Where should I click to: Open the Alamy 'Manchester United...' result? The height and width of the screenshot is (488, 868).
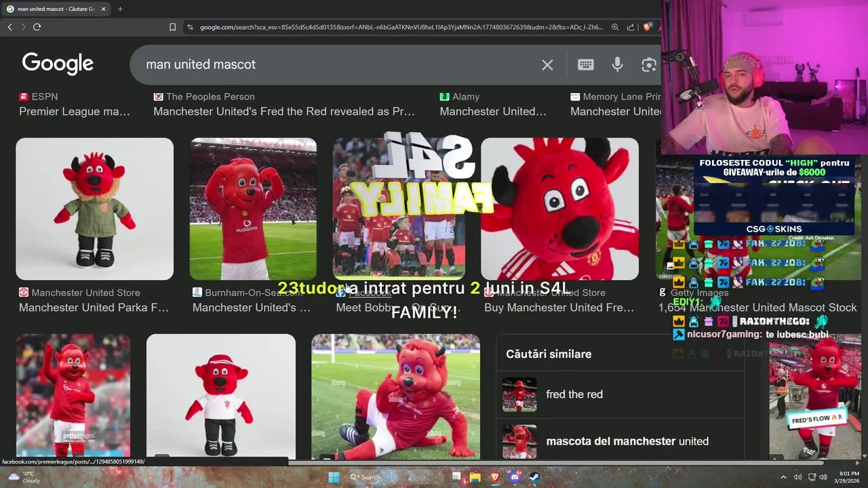click(x=493, y=111)
